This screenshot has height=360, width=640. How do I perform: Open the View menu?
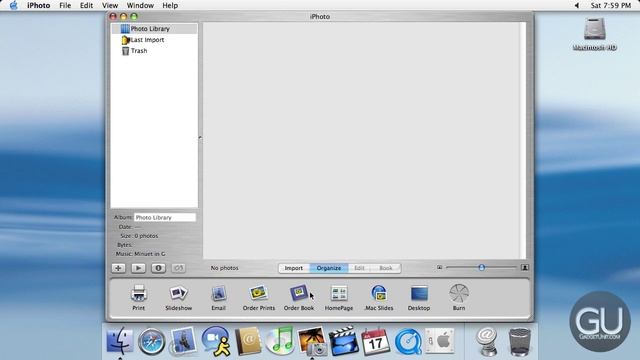[110, 5]
